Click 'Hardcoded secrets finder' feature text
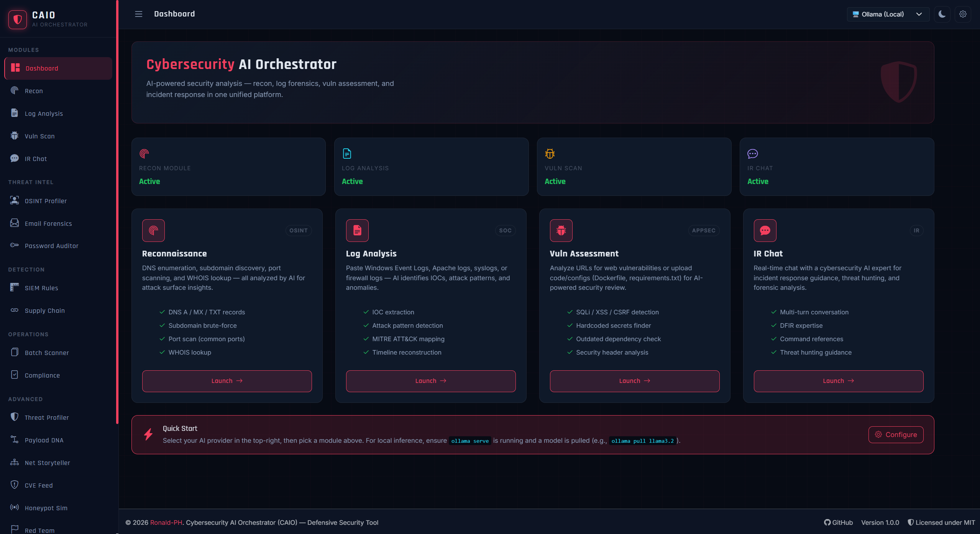 (x=613, y=325)
